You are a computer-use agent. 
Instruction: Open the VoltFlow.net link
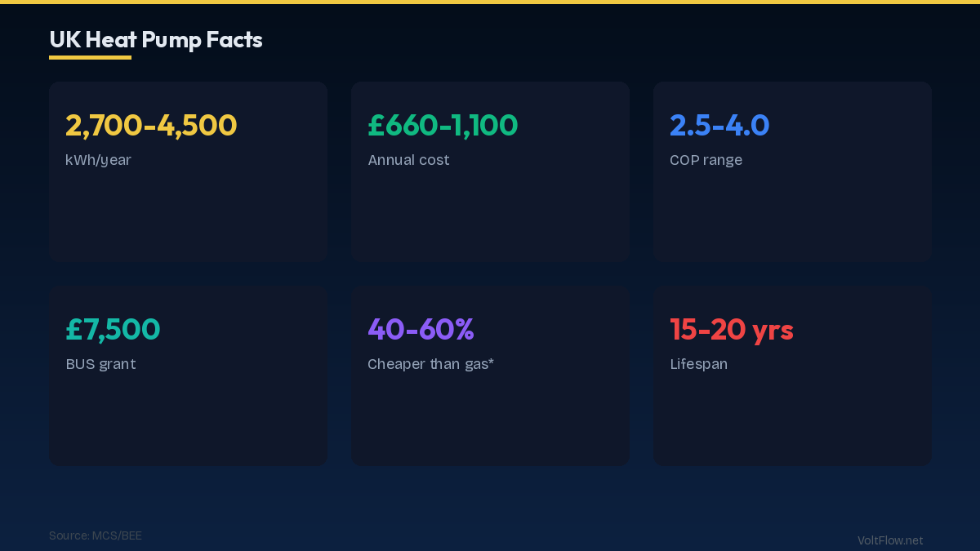(x=890, y=540)
